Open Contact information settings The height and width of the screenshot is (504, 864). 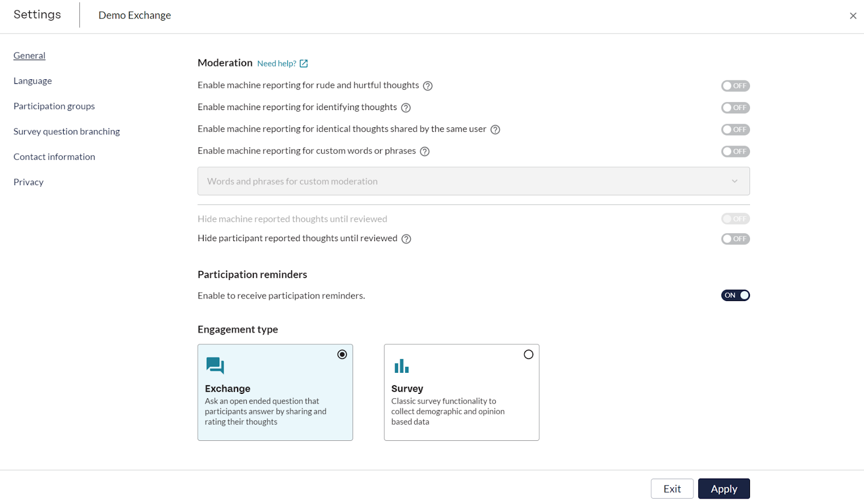(54, 157)
